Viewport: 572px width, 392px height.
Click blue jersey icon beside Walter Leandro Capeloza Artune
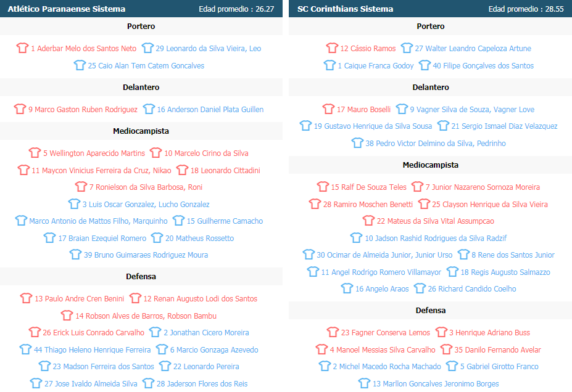pos(407,47)
